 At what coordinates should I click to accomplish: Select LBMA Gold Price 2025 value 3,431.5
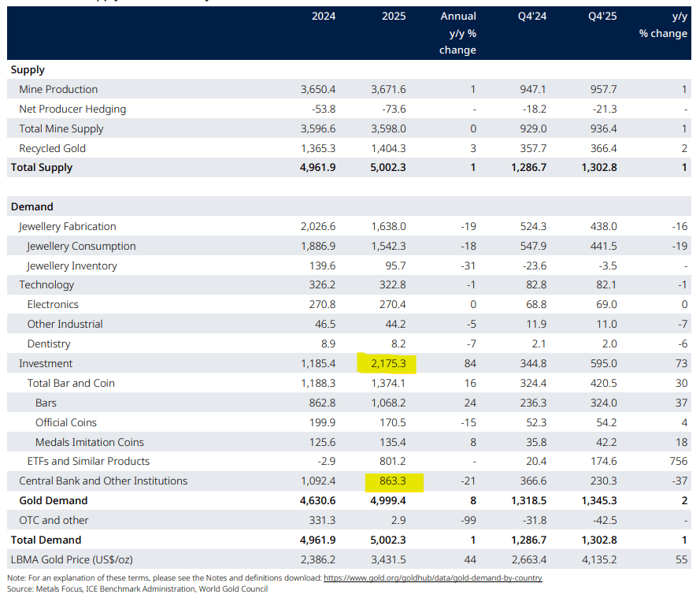388,559
